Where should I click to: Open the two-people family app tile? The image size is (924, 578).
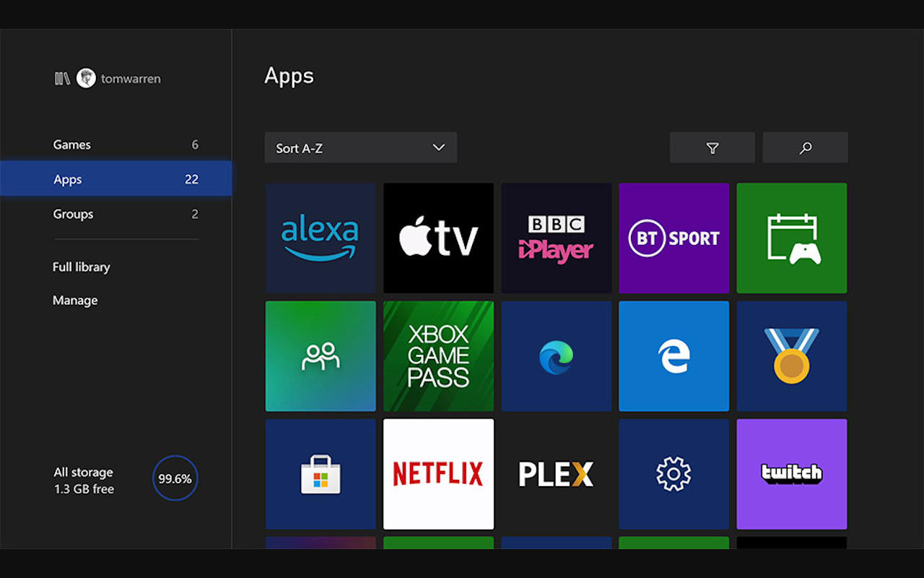[x=321, y=356]
